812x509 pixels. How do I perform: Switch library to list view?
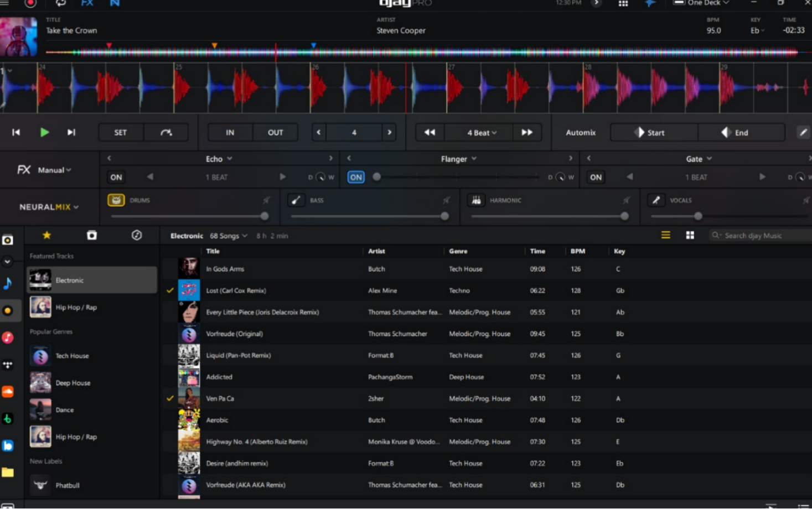click(666, 236)
